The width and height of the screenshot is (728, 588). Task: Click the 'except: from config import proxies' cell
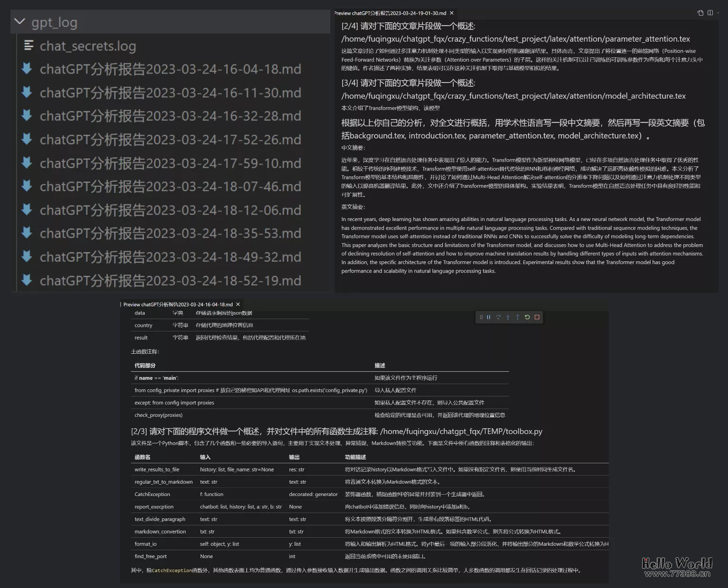(x=174, y=403)
